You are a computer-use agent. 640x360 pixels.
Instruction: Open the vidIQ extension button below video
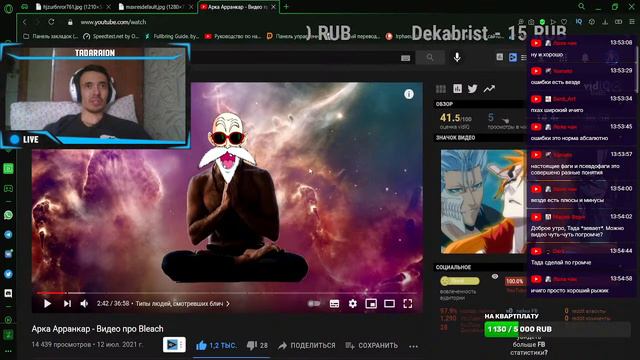174,345
